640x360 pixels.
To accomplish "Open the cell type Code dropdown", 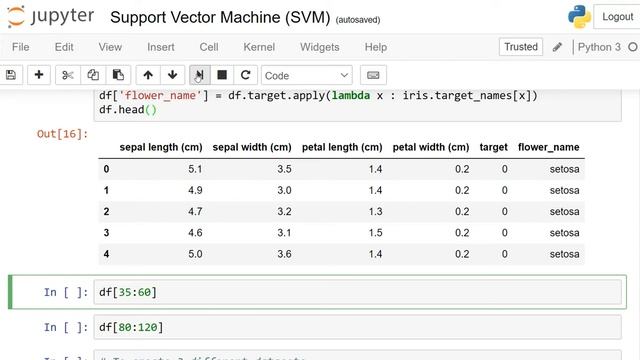I will click(307, 76).
